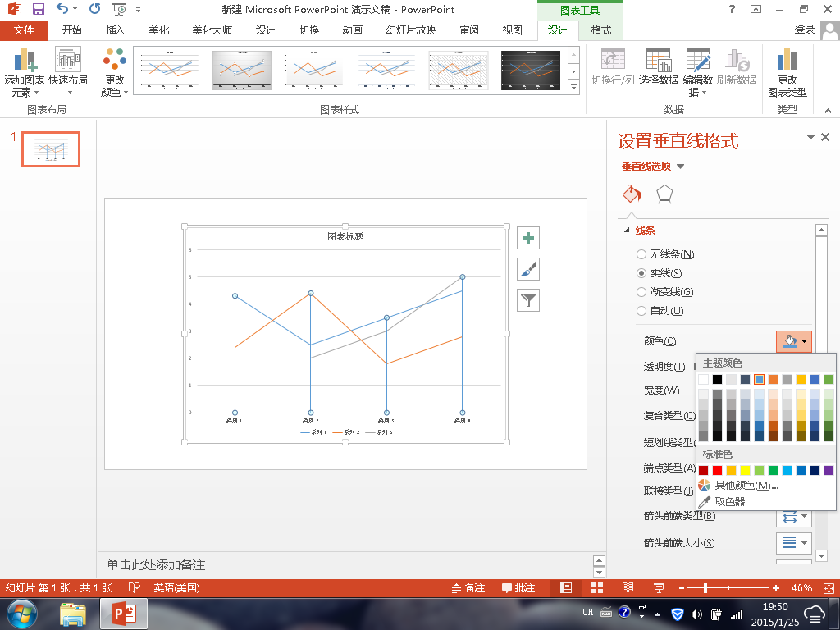Select 渐变线(G) radio button
The width and height of the screenshot is (840, 630).
[641, 292]
